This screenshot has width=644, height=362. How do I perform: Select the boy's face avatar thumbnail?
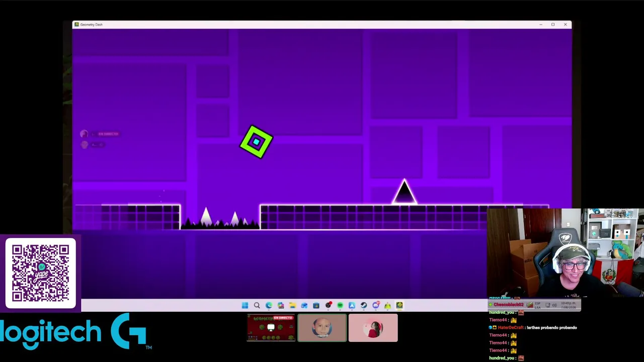click(x=322, y=328)
